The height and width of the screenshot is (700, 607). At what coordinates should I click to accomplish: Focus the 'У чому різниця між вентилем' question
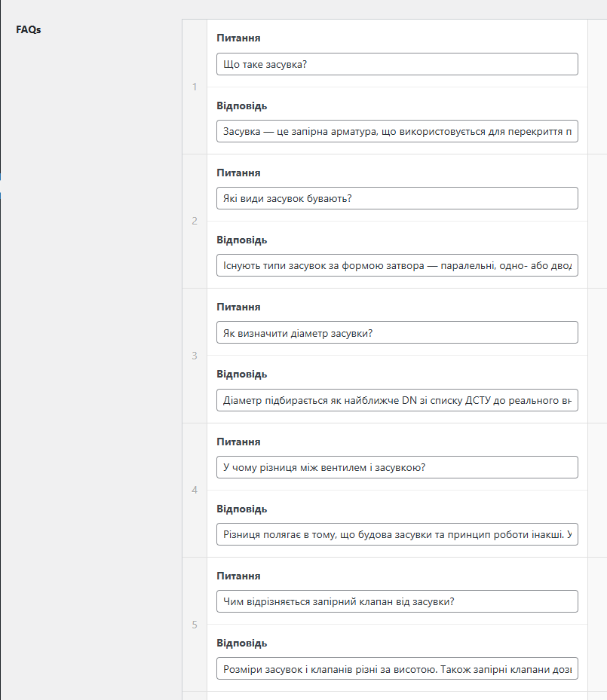pos(397,467)
